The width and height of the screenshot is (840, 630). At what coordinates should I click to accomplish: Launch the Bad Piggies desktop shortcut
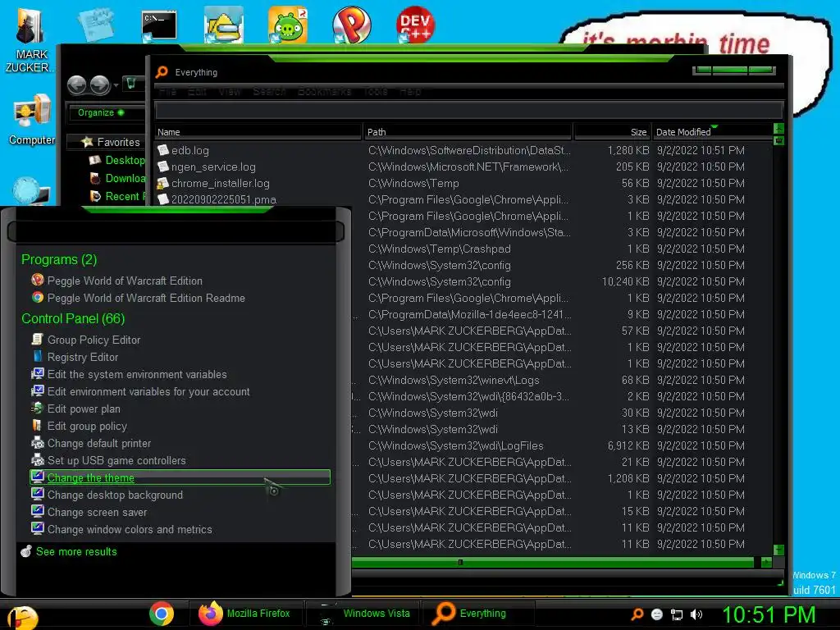[x=288, y=25]
